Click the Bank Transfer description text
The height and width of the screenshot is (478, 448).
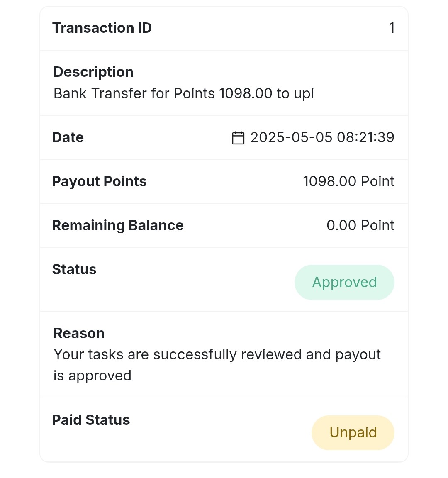183,94
